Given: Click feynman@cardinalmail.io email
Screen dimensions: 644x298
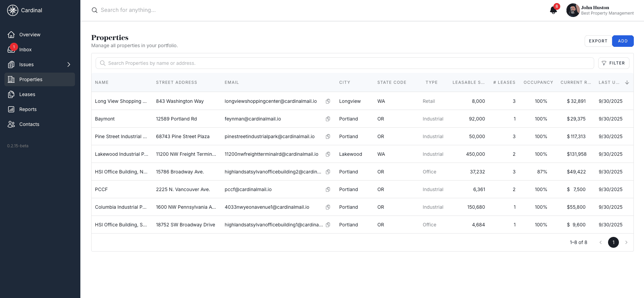Looking at the screenshot, I should tap(253, 119).
